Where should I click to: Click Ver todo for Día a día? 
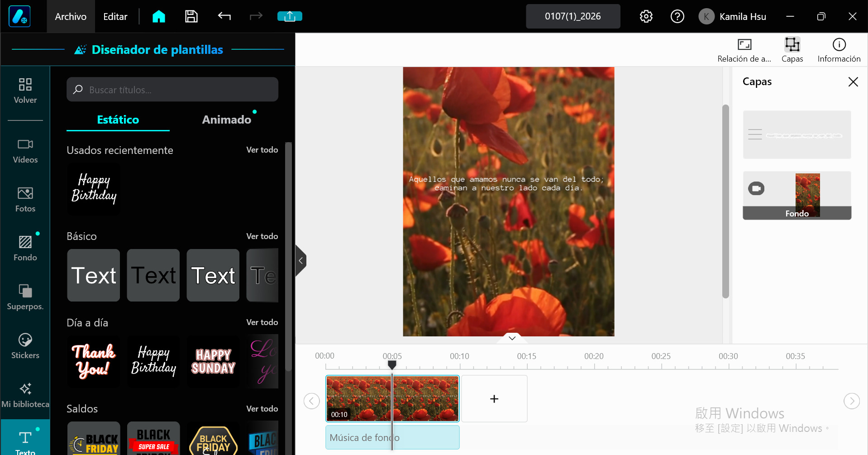(262, 322)
